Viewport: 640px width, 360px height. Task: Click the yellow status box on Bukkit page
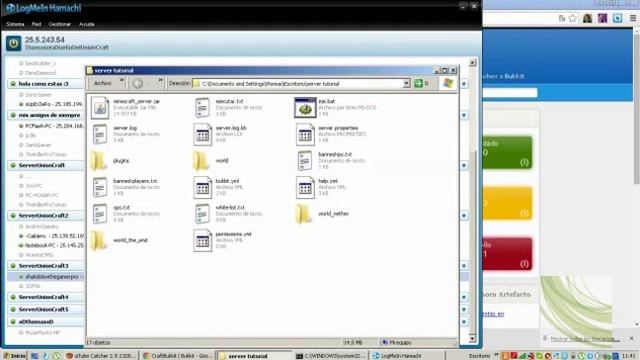(507, 203)
